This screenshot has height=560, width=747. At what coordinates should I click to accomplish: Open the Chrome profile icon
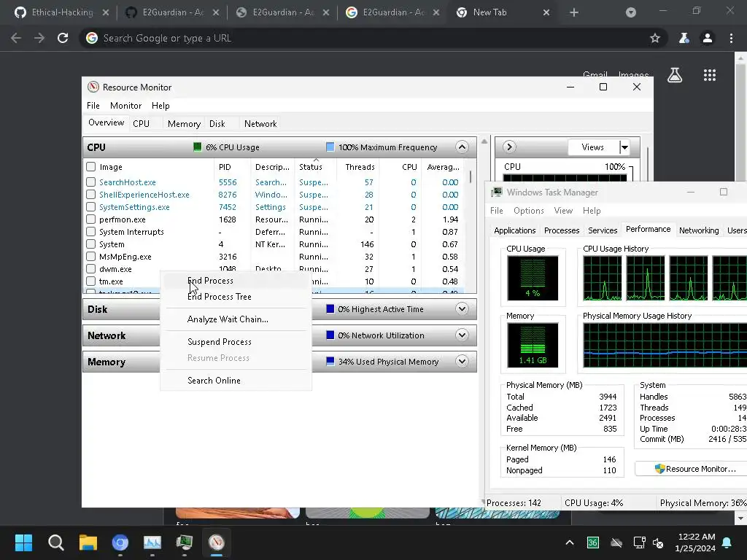(x=708, y=38)
